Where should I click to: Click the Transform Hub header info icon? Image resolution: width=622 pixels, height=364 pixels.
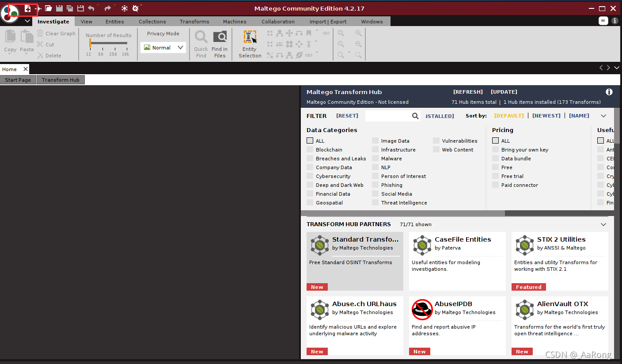609,92
